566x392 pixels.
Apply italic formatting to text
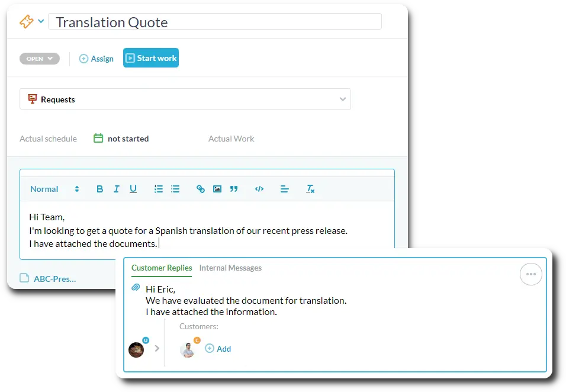click(116, 189)
